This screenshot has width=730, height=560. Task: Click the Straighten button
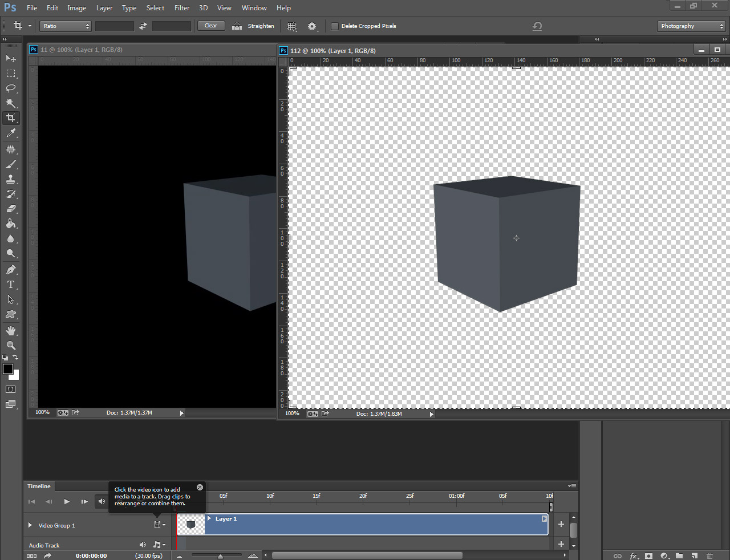(x=254, y=26)
